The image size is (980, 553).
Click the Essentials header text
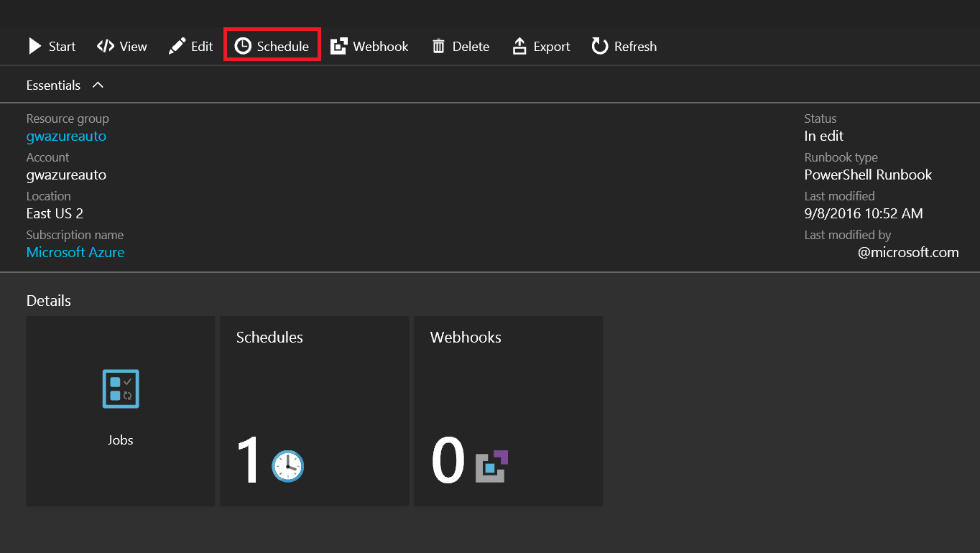coord(54,85)
